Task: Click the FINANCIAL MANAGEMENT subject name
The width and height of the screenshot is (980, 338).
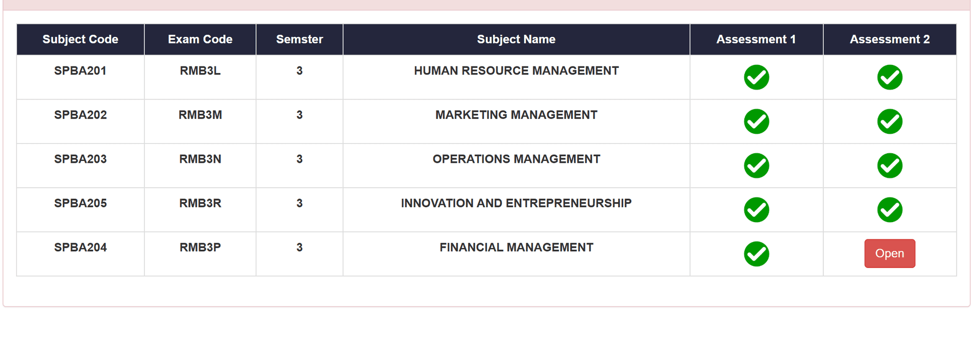Action: point(516,248)
